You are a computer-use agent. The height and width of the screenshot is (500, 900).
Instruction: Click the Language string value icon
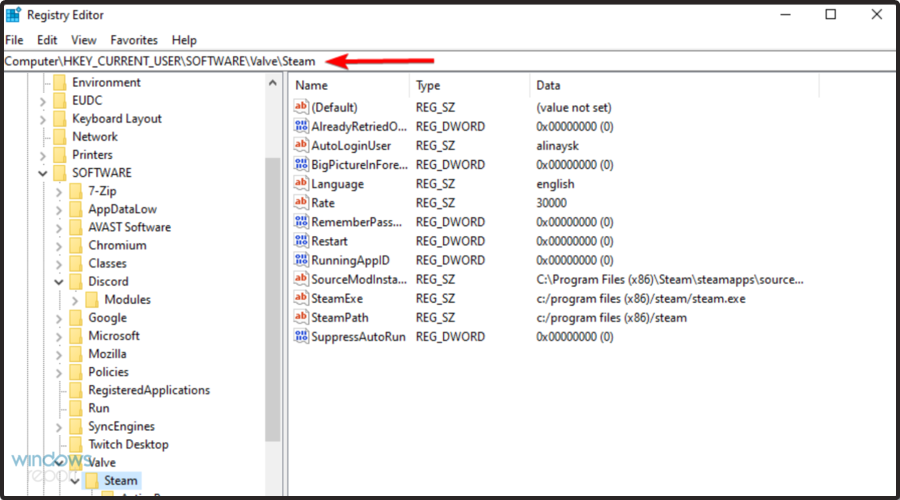tap(301, 183)
